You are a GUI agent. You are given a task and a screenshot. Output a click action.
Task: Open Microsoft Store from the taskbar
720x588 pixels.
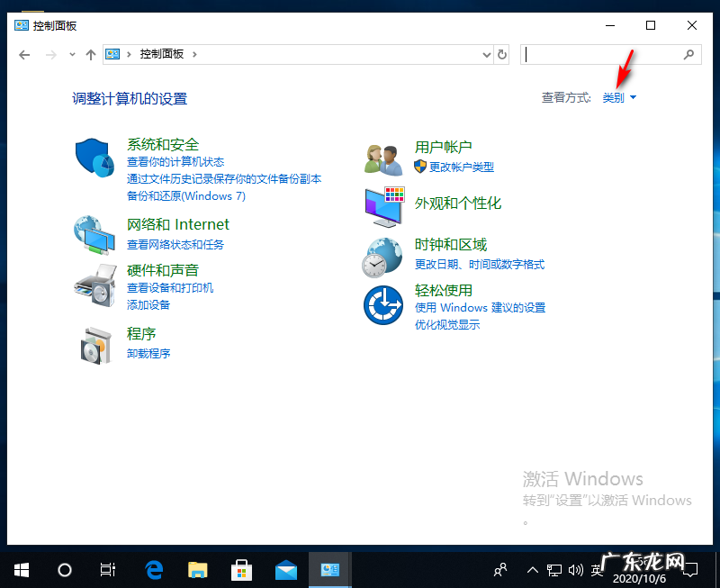tap(241, 569)
